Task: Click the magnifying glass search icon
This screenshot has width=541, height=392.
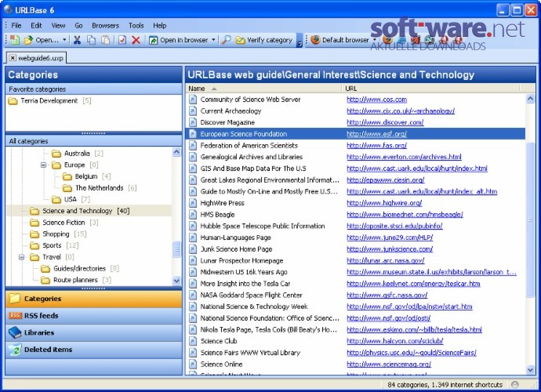Action: (226, 40)
